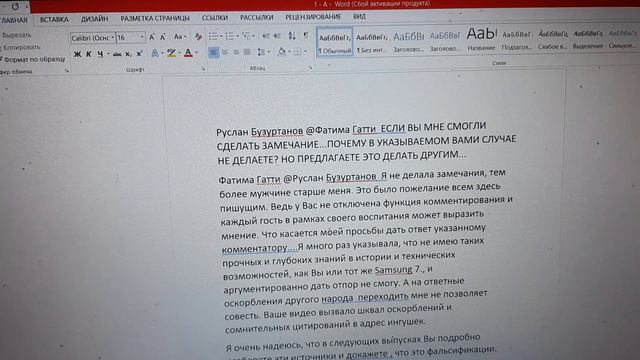Expand bullet list style arrow
This screenshot has width=640, height=360.
coord(221,36)
